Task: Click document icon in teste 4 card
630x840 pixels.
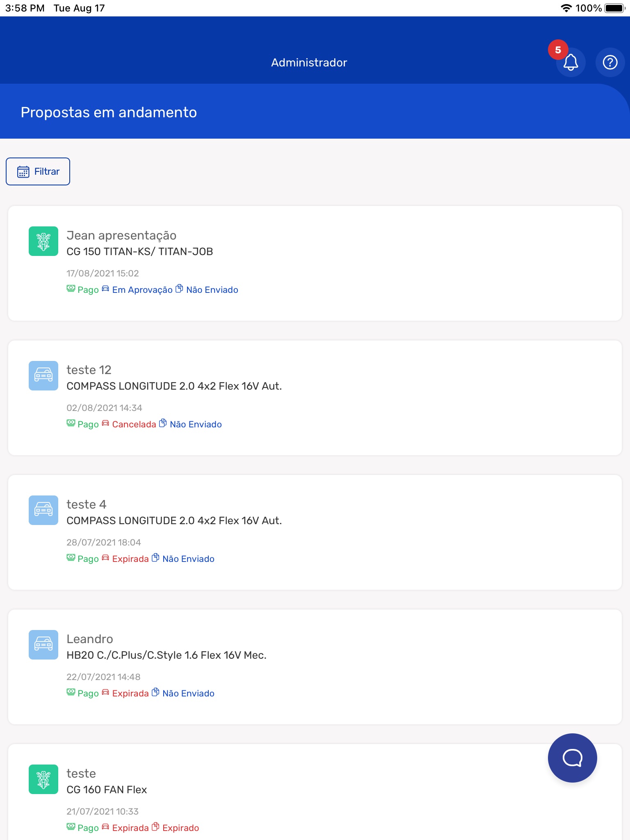Action: point(155,558)
